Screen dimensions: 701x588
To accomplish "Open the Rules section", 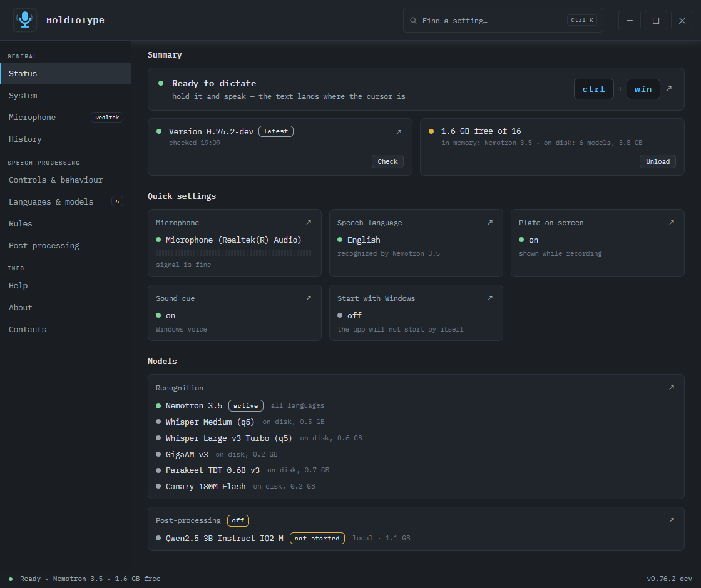I will 66,223.
